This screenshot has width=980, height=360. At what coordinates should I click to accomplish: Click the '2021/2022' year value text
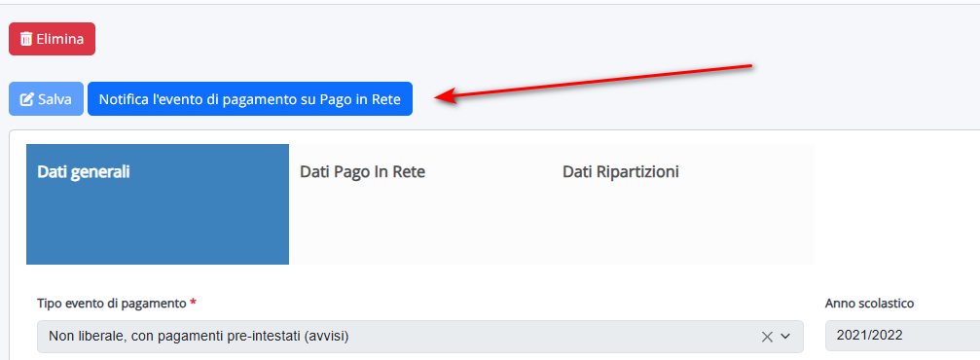(869, 336)
